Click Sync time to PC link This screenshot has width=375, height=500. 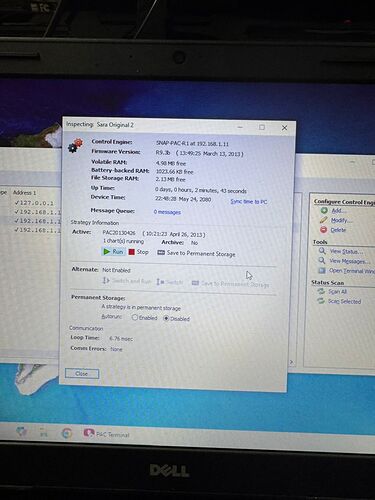pyautogui.click(x=249, y=202)
